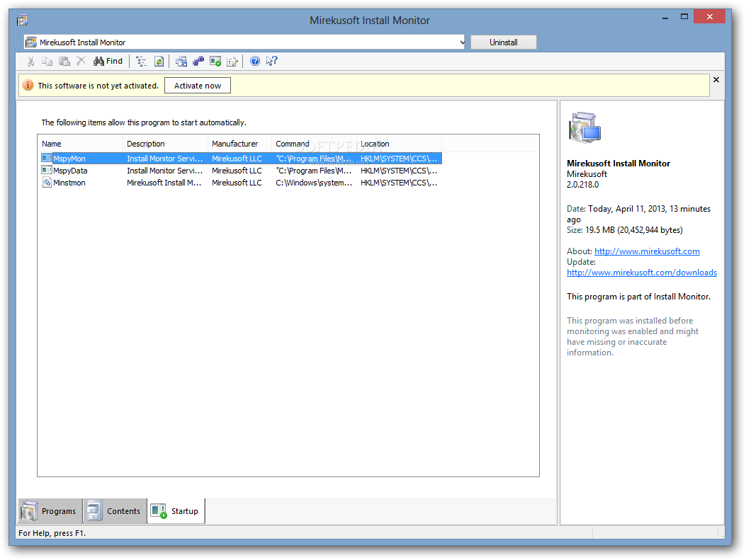Click the notepad with pencil toolbar icon
746x560 pixels.
click(x=232, y=62)
